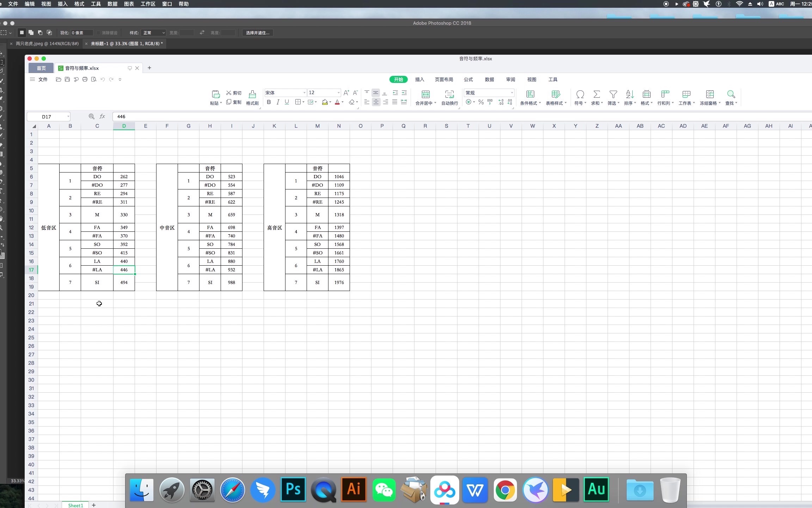The image size is (812, 508).
Task: Click the Sum (求和) sigma icon
Action: pyautogui.click(x=596, y=95)
